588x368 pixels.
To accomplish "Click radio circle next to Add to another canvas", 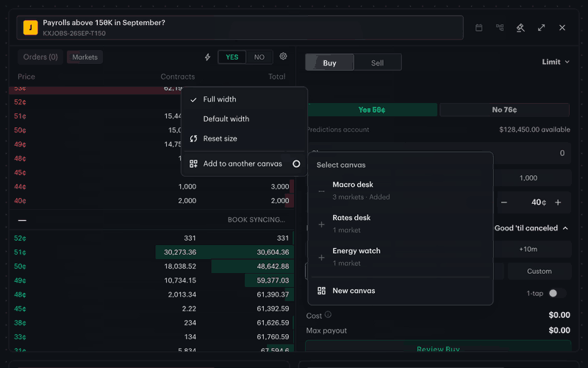I will [296, 163].
